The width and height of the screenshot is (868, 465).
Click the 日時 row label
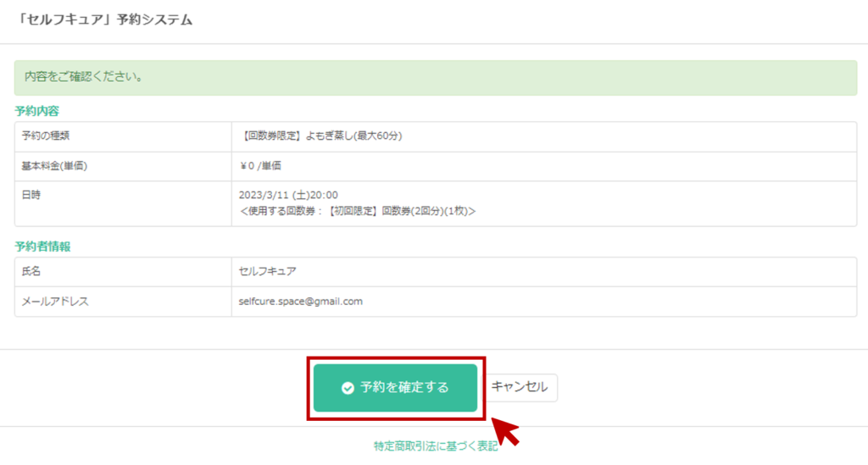[x=31, y=195]
